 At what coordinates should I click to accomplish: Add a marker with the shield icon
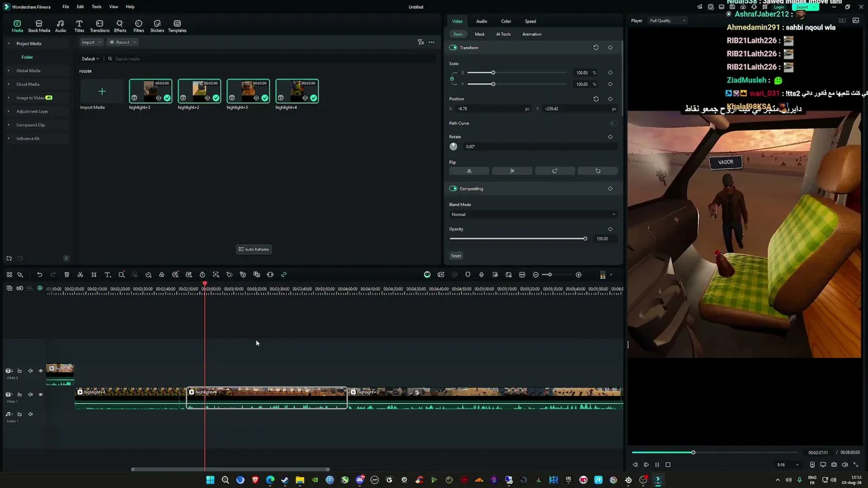467,274
